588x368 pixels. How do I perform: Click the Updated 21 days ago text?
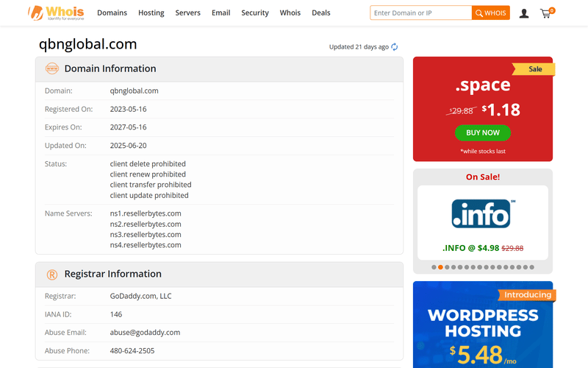click(359, 47)
